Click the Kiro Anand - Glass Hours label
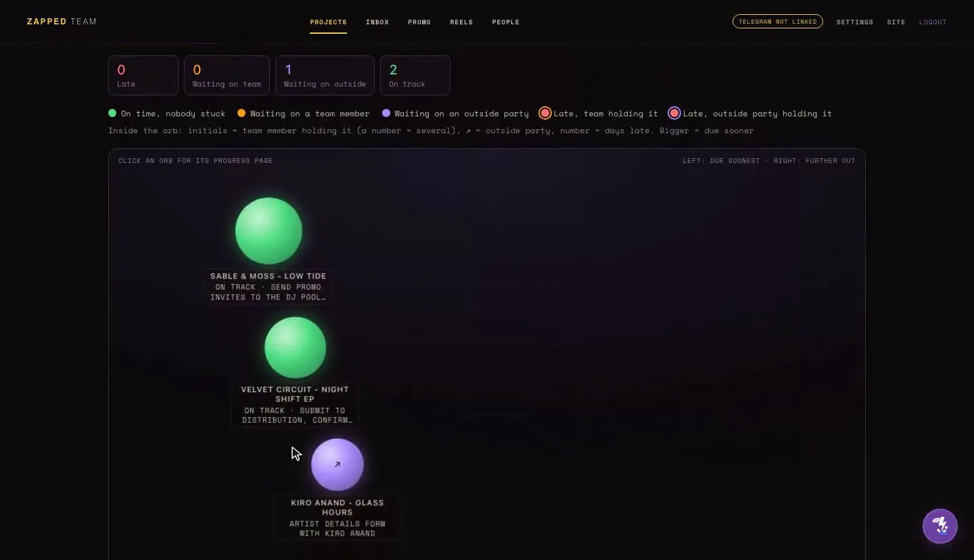 [x=338, y=507]
